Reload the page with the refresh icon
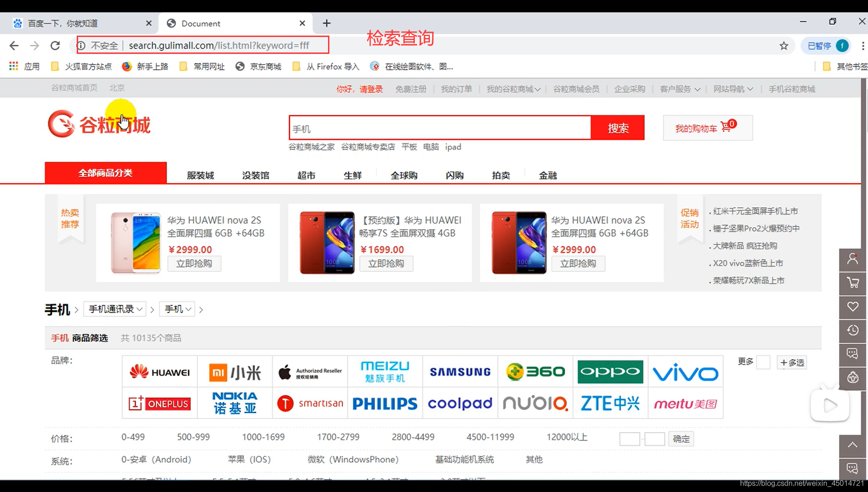Screen dimensions: 868x492 pos(55,46)
